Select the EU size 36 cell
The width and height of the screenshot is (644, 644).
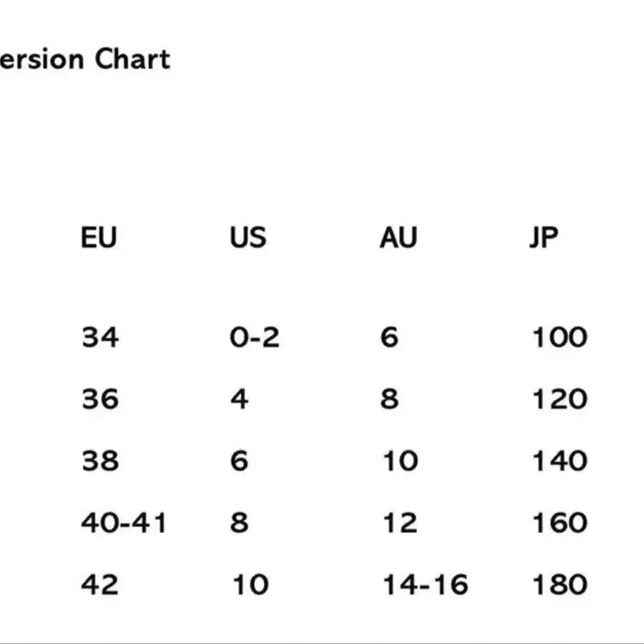tap(100, 399)
